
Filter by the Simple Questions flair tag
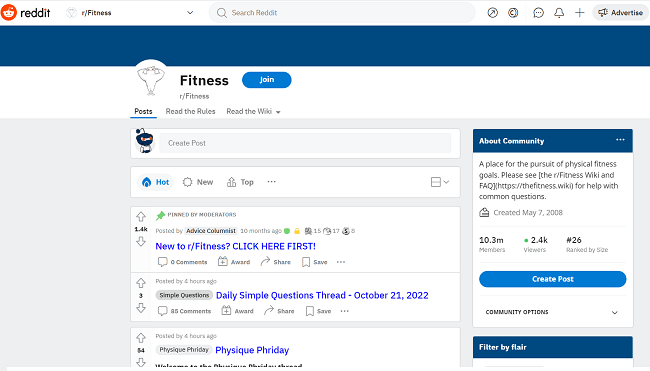point(184,295)
